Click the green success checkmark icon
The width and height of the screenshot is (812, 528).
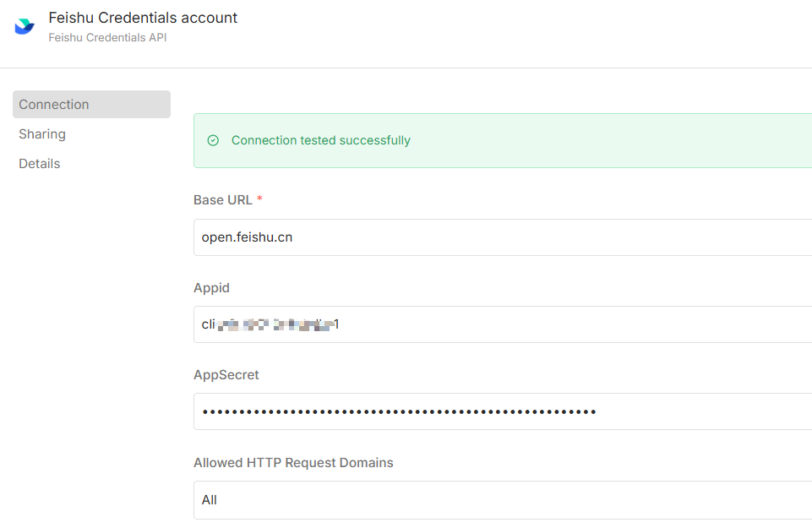(x=213, y=140)
